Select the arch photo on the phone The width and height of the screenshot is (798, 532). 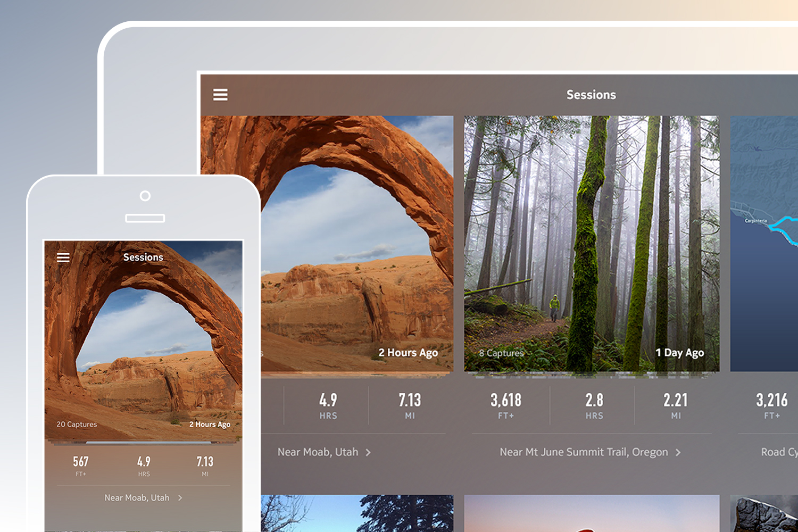tap(144, 340)
